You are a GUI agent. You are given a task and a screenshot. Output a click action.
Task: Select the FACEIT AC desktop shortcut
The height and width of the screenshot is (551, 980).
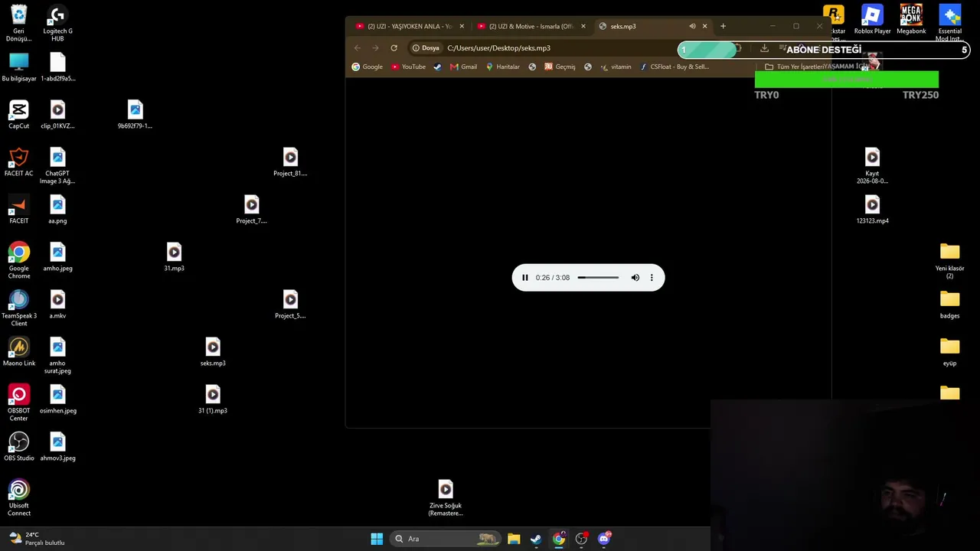point(19,163)
